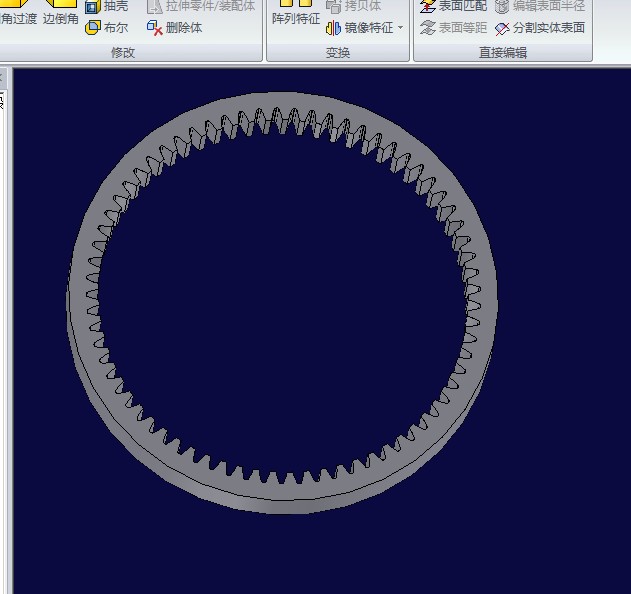Click the 分割实体表面 (Split Solid Face) icon
The height and width of the screenshot is (594, 631).
click(x=503, y=28)
